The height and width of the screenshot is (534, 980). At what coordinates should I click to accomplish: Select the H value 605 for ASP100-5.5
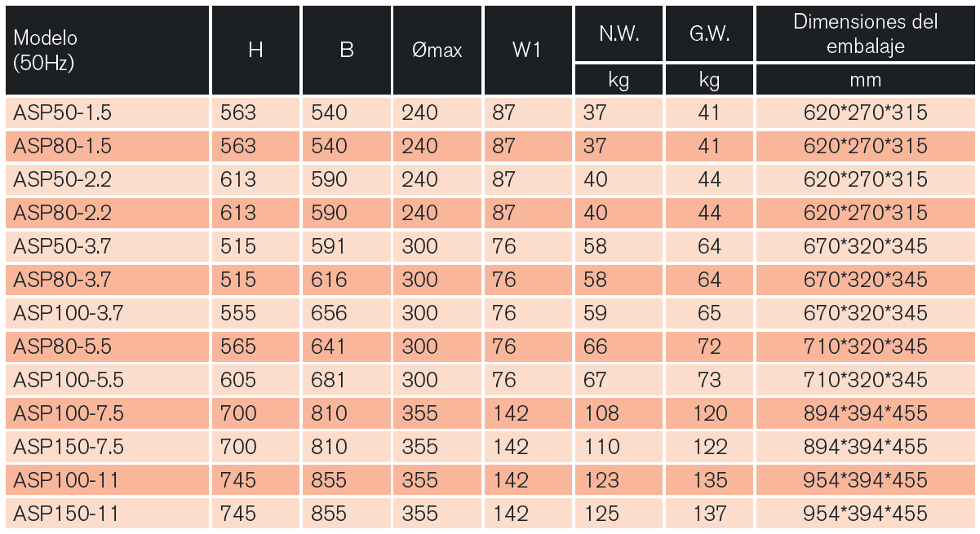pyautogui.click(x=238, y=380)
